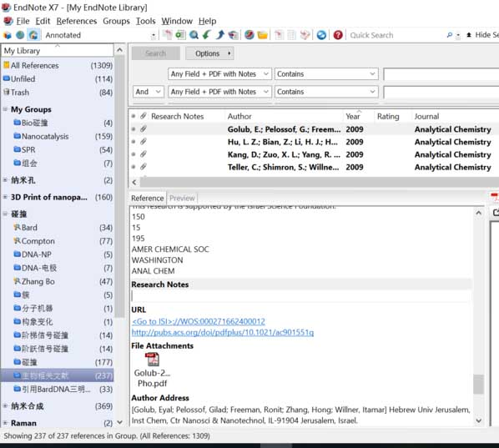The image size is (499, 448).
Task: Open the Tools menu
Action: pyautogui.click(x=146, y=21)
